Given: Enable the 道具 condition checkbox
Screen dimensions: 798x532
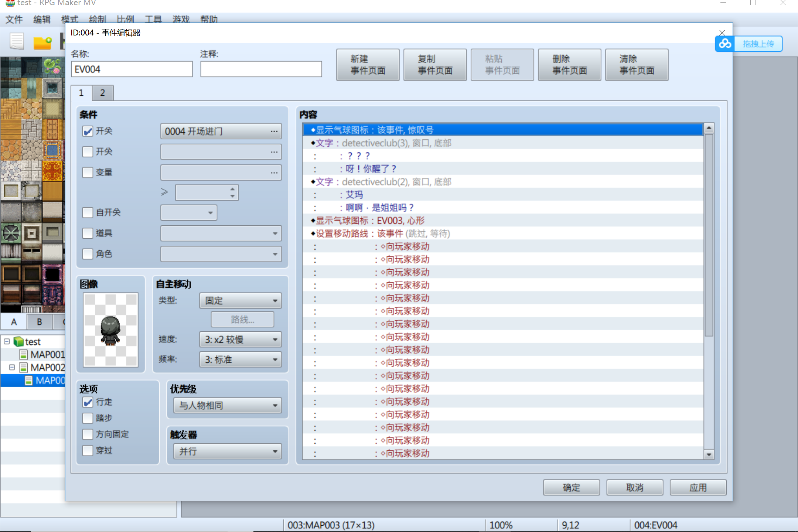Looking at the screenshot, I should tap(88, 233).
